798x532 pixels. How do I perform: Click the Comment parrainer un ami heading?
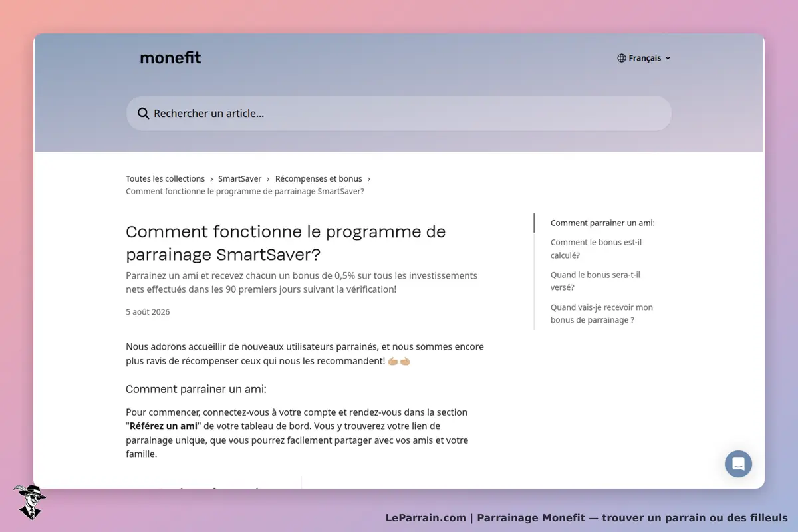pos(196,389)
